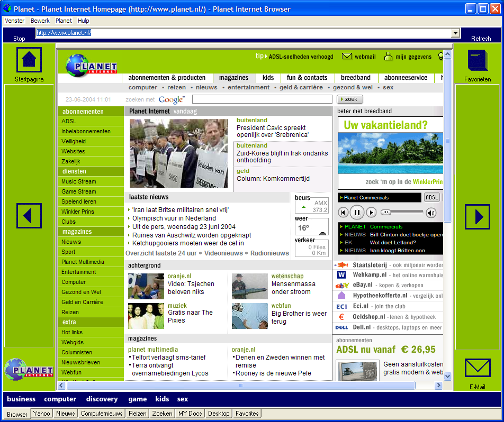504x422 pixels.
Task: Open 'entertainment' in the grey subnavigation
Action: [x=248, y=87]
